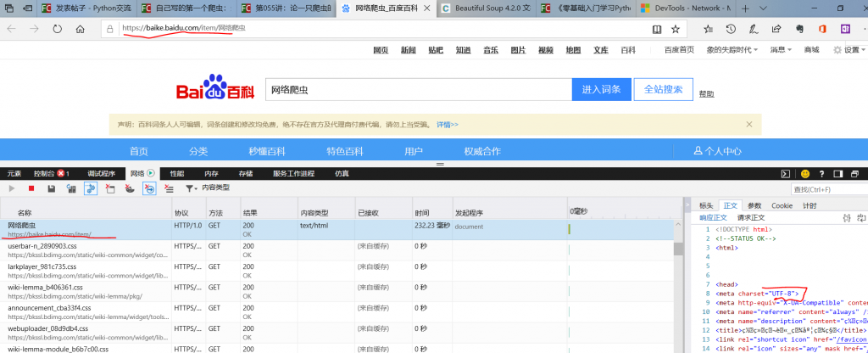Screen dimensions: 868x353
Task: Click the undock DevTools window icon
Action: click(855, 173)
